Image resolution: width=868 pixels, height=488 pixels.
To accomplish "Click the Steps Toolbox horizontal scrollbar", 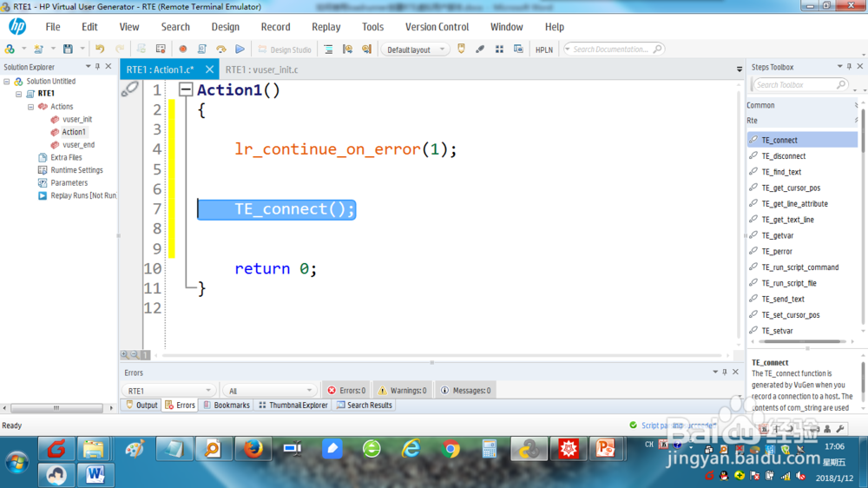I will click(801, 342).
